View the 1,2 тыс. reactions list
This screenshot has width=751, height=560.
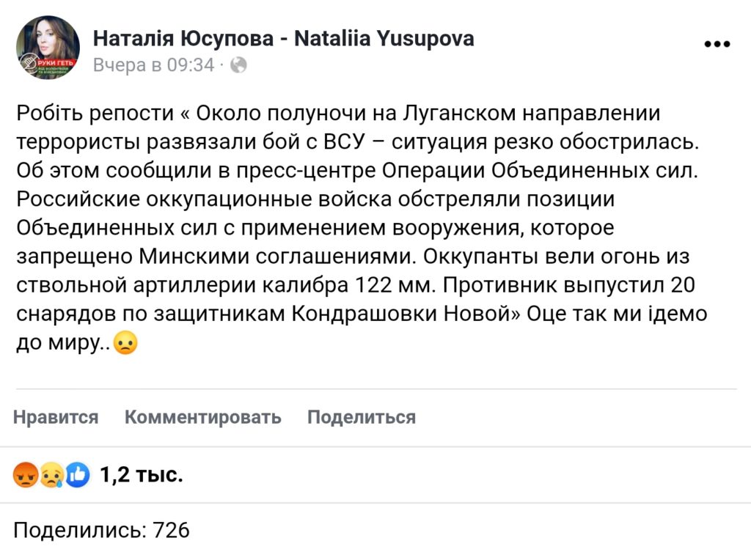[142, 475]
